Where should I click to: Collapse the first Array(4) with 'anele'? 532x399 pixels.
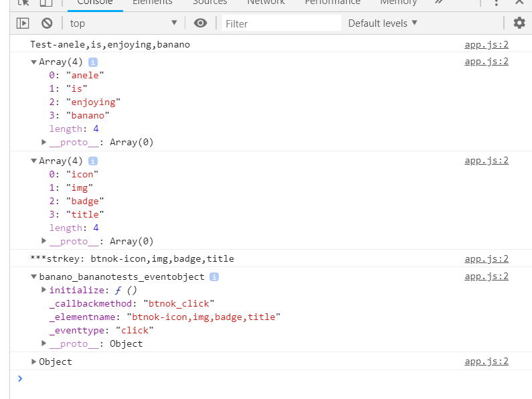click(33, 62)
